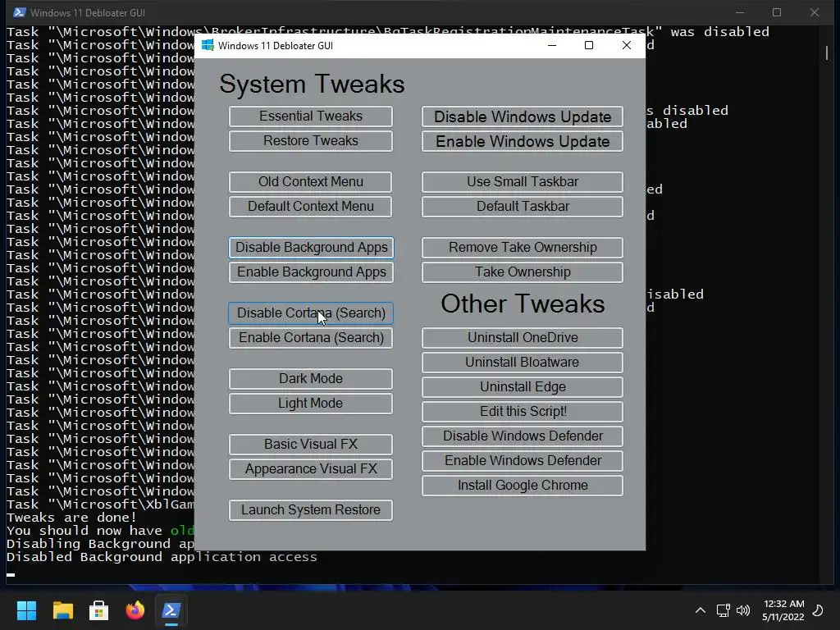Run Essential Tweaks
The width and height of the screenshot is (840, 630).
click(x=311, y=116)
